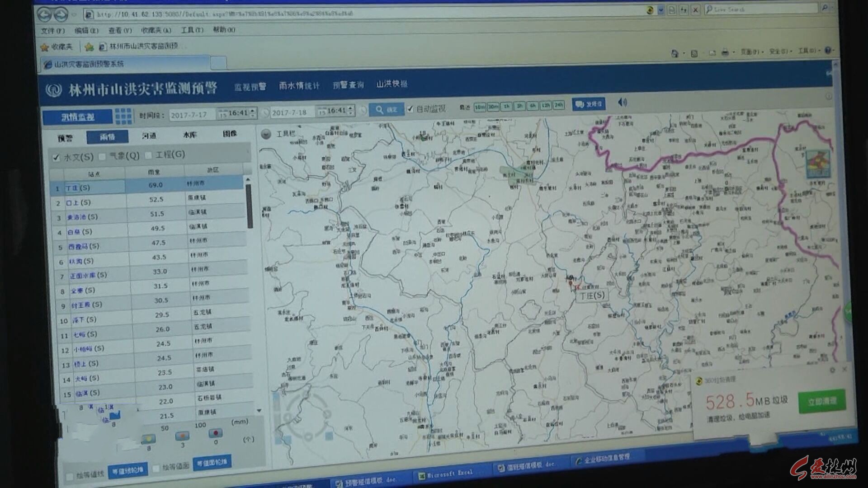Select the 图像 tab
Viewport: 868px width, 488px height.
pyautogui.click(x=230, y=133)
